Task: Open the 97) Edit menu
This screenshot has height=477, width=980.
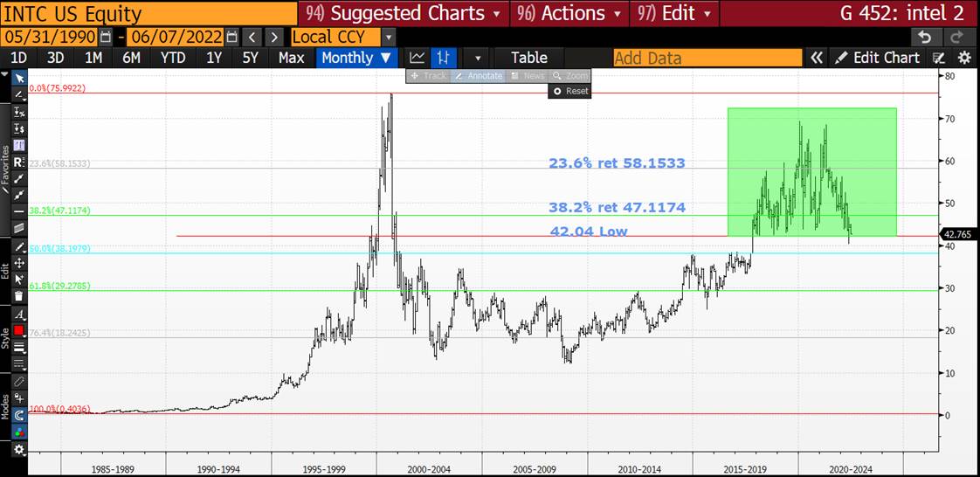Action: pyautogui.click(x=674, y=13)
